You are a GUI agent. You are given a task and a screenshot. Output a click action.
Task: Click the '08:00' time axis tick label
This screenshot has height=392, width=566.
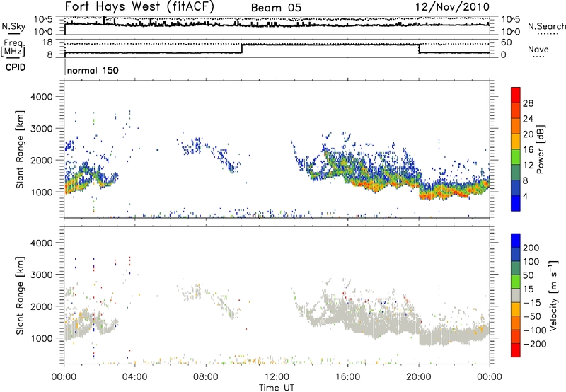pos(206,377)
